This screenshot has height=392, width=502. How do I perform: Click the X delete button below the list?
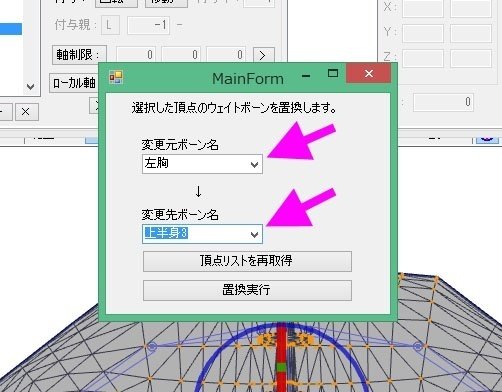coord(27,112)
